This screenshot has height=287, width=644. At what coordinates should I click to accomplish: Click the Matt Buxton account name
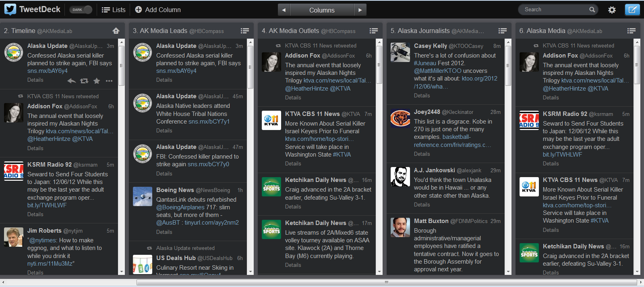click(431, 221)
